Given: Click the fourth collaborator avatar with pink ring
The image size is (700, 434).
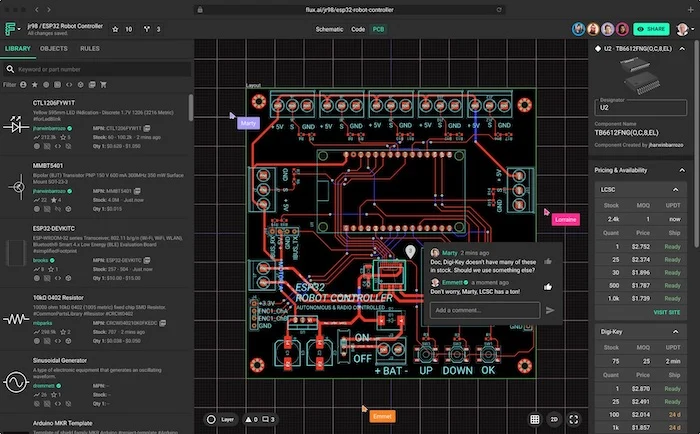Looking at the screenshot, I should point(622,29).
